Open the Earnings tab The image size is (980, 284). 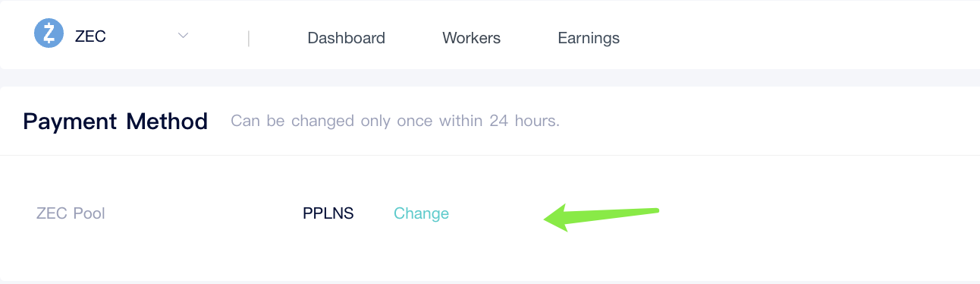coord(589,38)
